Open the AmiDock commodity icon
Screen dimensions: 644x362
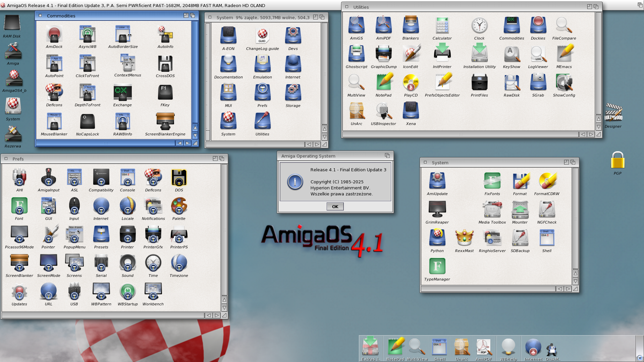point(54,35)
